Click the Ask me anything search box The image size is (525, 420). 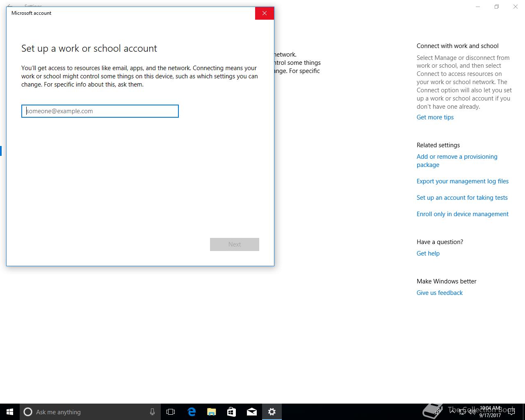pos(90,412)
